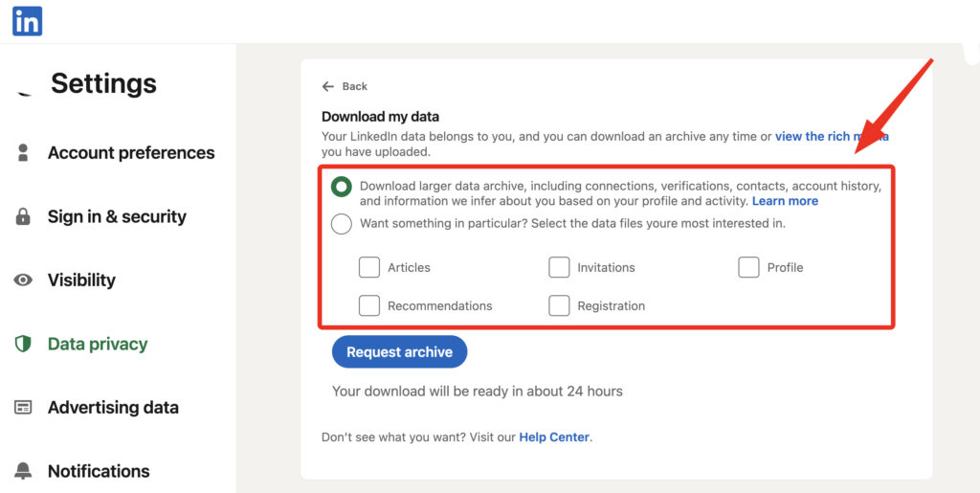Open the Learn more link
Viewport: 980px width, 493px height.
pyautogui.click(x=785, y=201)
